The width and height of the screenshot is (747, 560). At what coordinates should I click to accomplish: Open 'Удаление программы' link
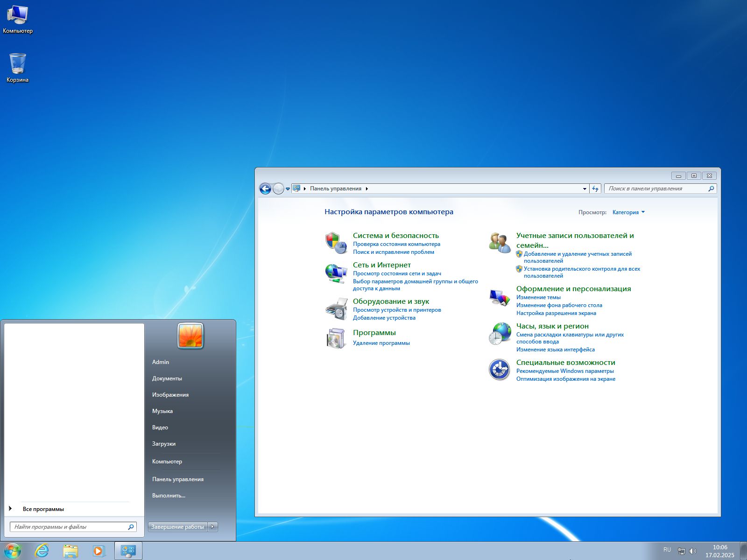381,343
